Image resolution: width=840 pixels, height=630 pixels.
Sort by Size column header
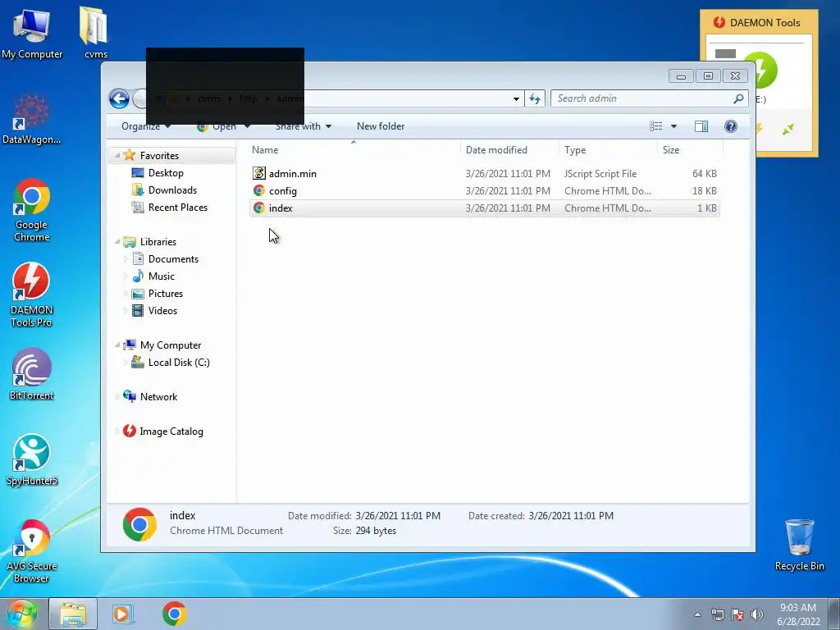[x=689, y=149]
